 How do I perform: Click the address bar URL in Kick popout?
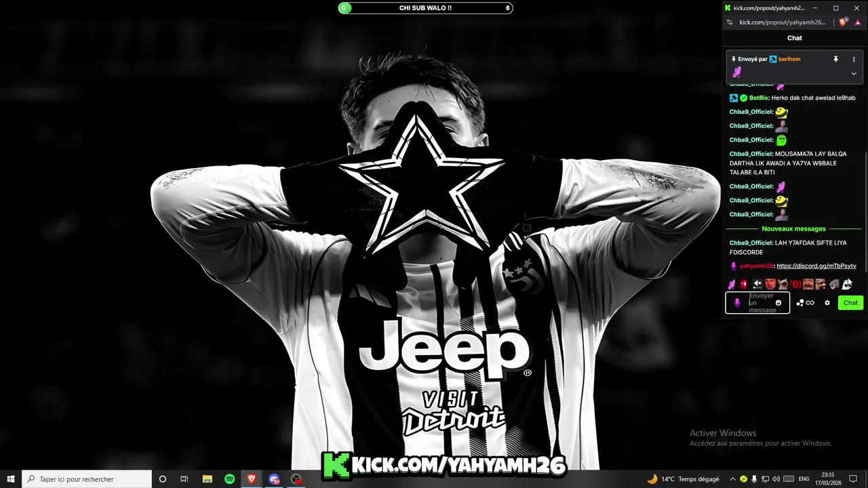point(782,22)
